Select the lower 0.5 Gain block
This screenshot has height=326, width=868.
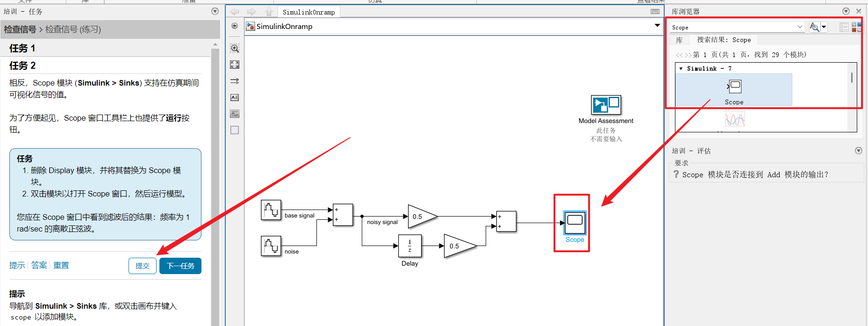click(460, 246)
